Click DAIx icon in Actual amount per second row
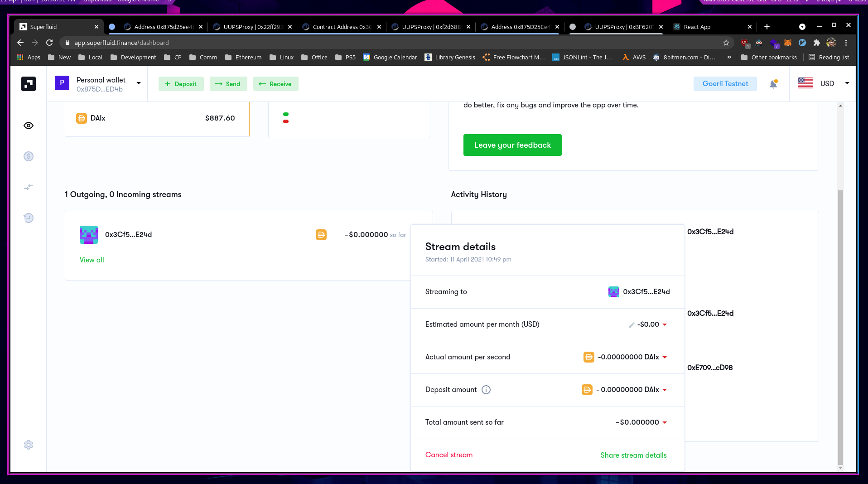The height and width of the screenshot is (484, 868). point(589,357)
